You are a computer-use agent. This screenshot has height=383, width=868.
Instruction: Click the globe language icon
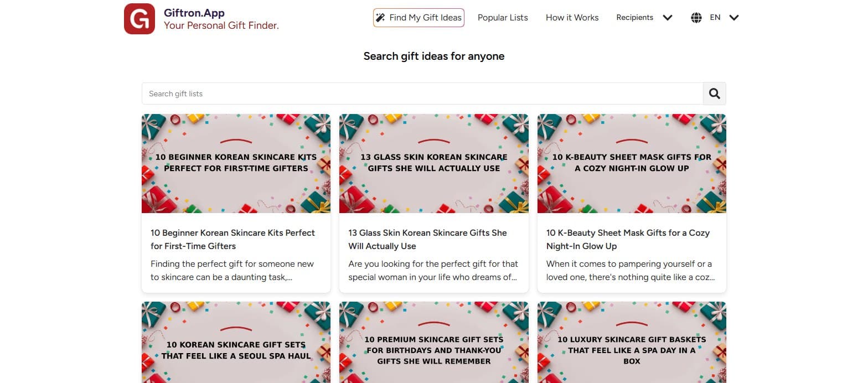pyautogui.click(x=696, y=18)
